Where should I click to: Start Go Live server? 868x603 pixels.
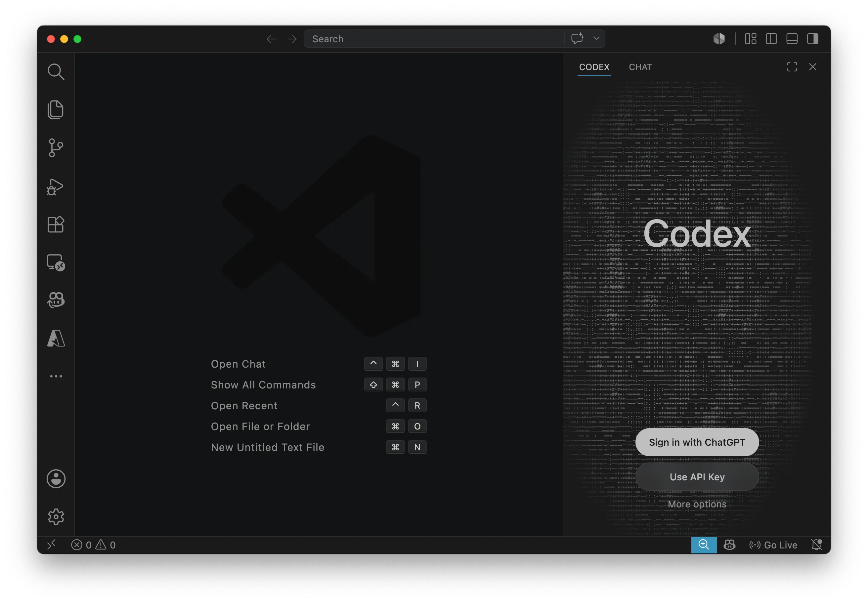(x=773, y=544)
